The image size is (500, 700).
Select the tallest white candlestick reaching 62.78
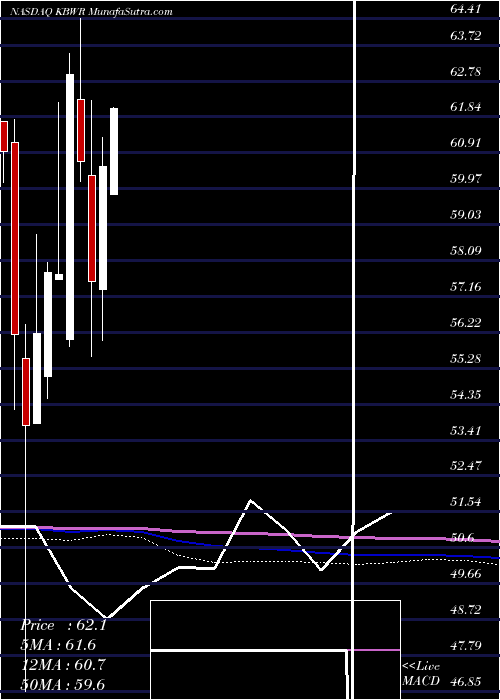[x=70, y=207]
